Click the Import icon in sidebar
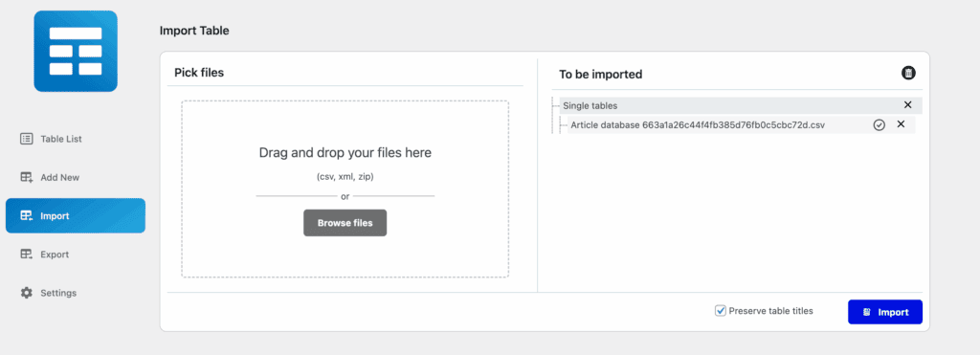 click(26, 216)
